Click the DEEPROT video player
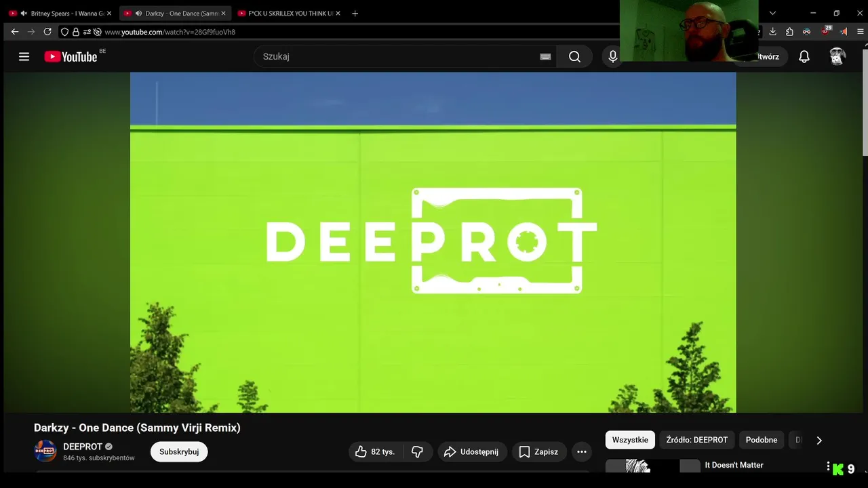The height and width of the screenshot is (488, 868). tap(433, 242)
